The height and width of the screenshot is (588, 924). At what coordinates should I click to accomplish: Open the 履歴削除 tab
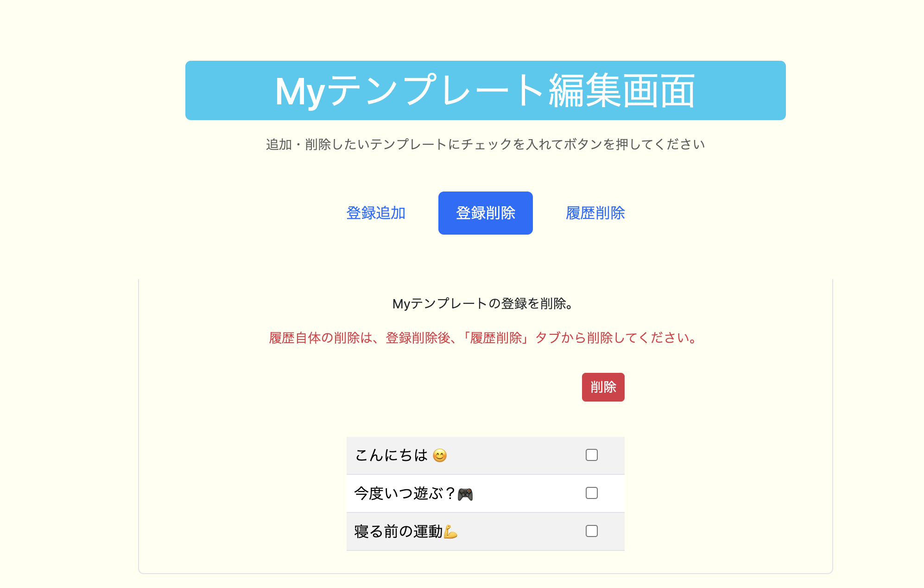(x=595, y=213)
